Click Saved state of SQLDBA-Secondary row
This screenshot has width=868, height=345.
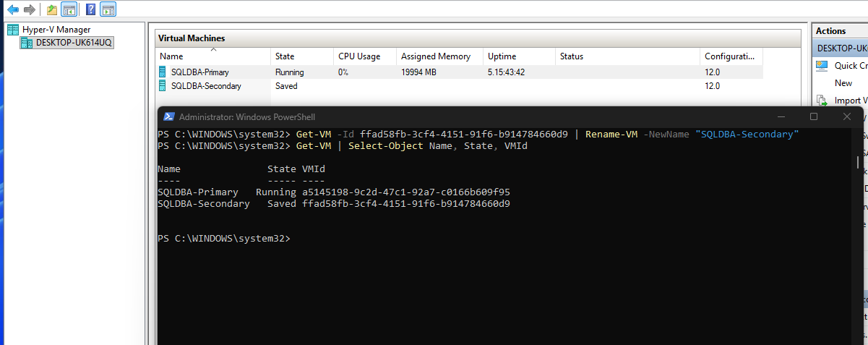coord(286,85)
